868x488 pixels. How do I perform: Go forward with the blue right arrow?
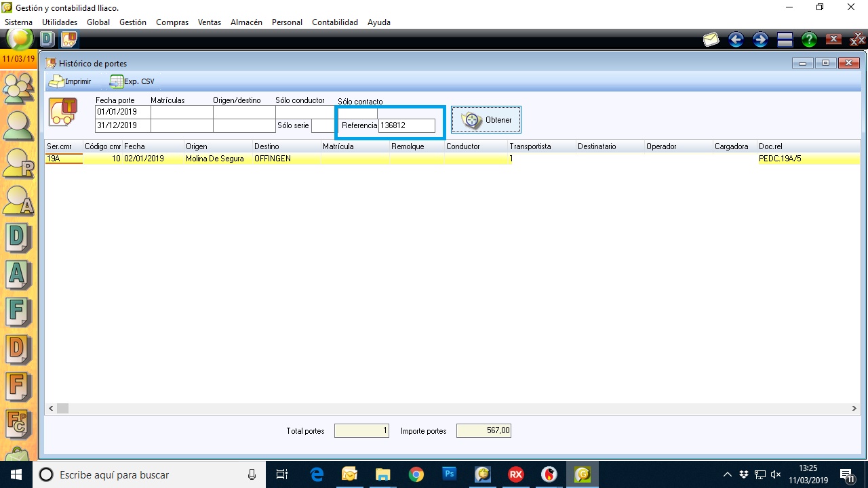point(760,40)
